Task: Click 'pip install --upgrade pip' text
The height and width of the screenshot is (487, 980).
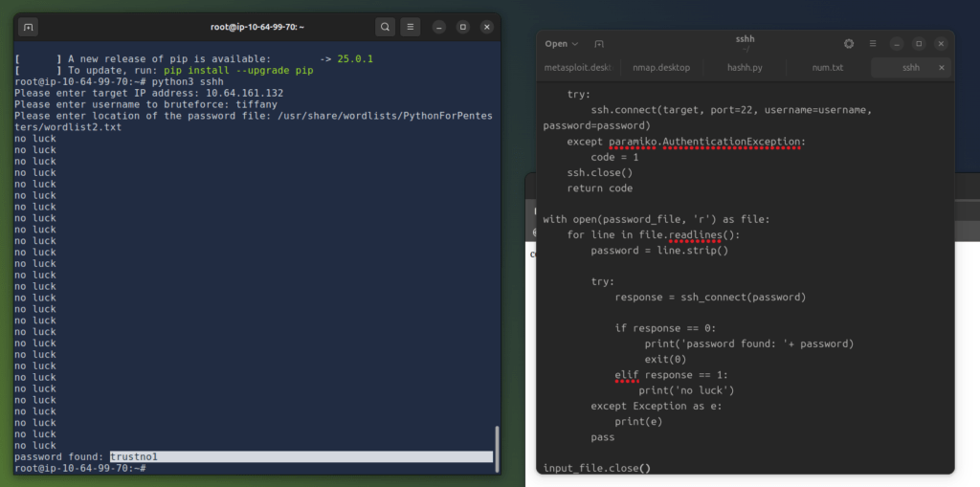Action: [x=238, y=71]
